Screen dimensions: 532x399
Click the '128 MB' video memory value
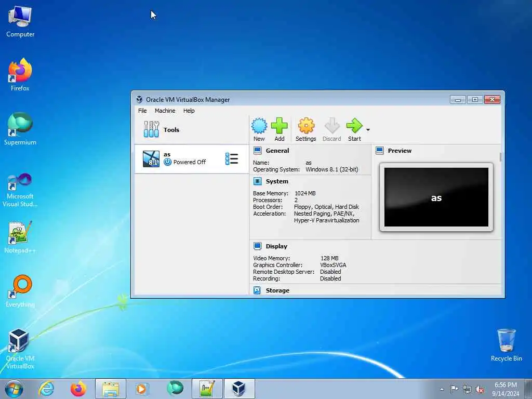point(329,258)
